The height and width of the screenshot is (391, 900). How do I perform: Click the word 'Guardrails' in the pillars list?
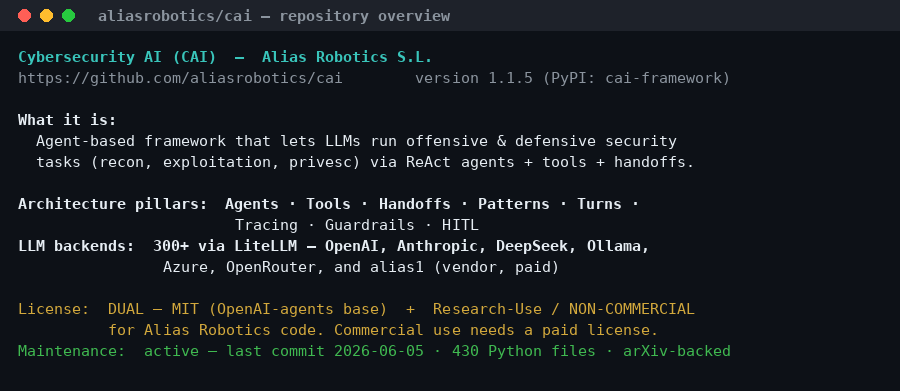370,225
